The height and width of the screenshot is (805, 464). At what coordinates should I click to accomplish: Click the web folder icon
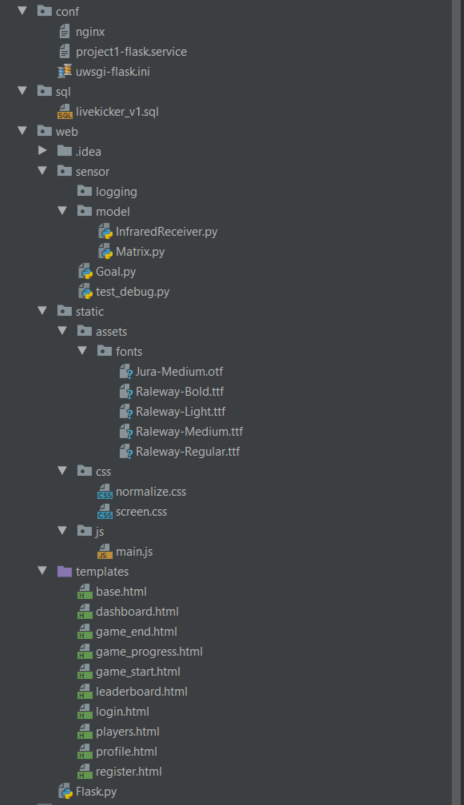coord(45,131)
